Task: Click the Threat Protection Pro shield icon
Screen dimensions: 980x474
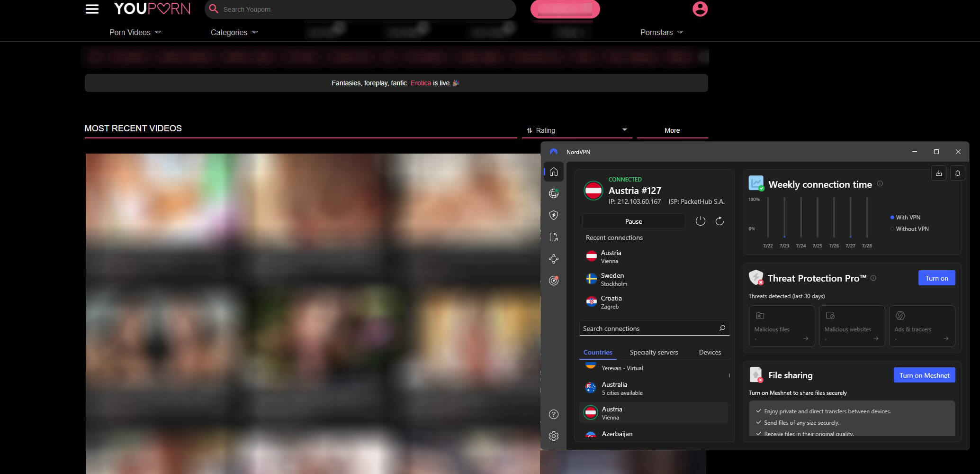Action: point(756,277)
